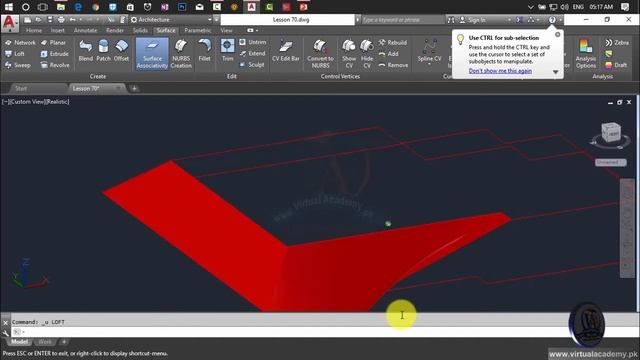
Task: Add a new drawing tab
Action: (x=134, y=88)
